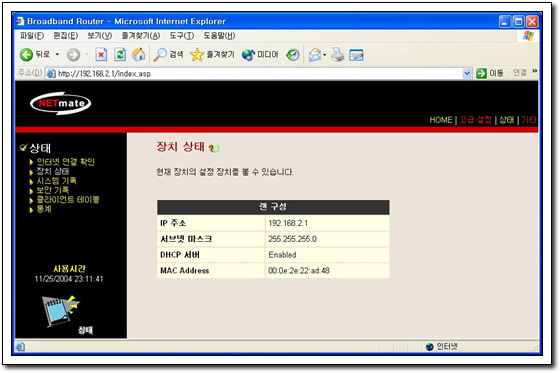Select 클라이언트 테이블 in sidebar
Screen dimensions: 560x373
click(x=68, y=199)
